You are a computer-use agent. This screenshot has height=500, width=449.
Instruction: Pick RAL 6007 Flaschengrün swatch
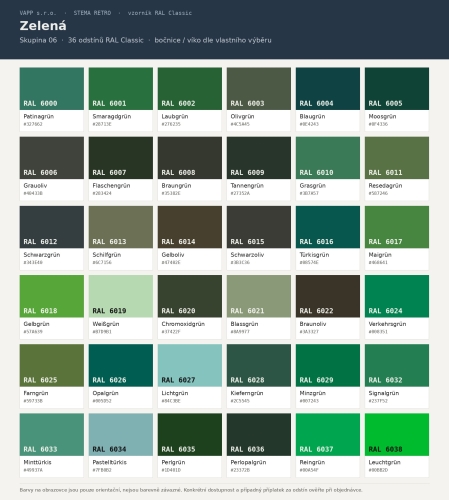[121, 158]
